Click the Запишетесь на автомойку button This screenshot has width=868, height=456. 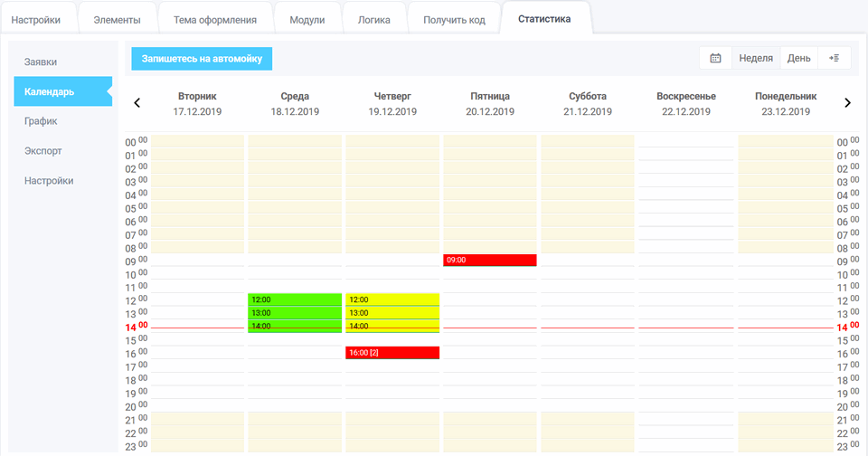click(x=202, y=59)
